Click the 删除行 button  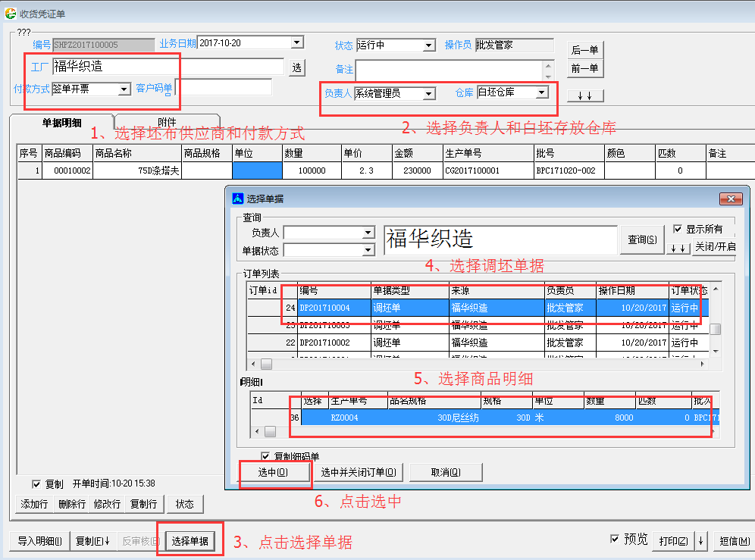pyautogui.click(x=72, y=504)
